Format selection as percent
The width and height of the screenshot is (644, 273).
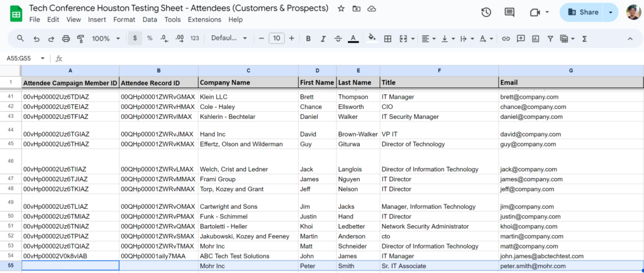[x=150, y=38]
